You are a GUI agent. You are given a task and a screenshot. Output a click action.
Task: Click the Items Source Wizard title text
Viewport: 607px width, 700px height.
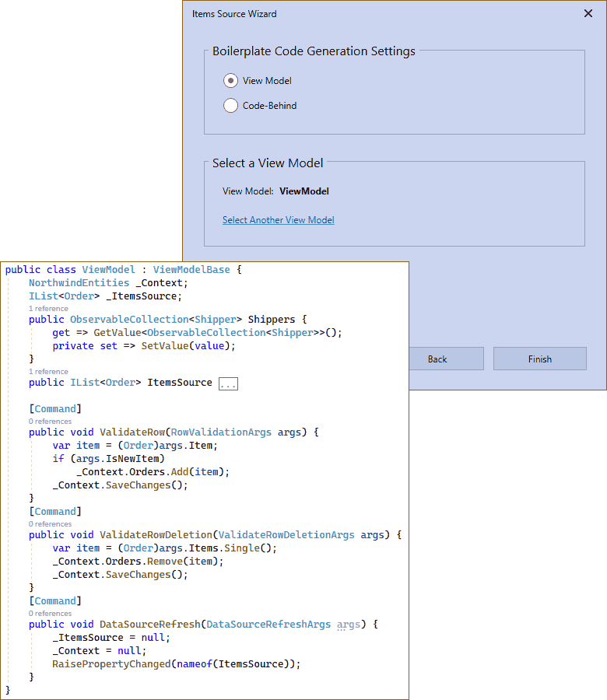[234, 14]
